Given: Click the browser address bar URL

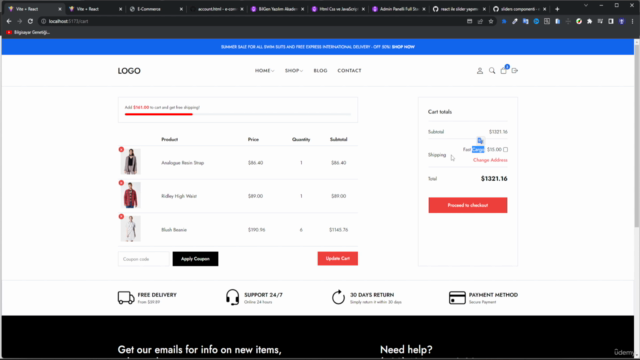Looking at the screenshot, I should pyautogui.click(x=68, y=21).
